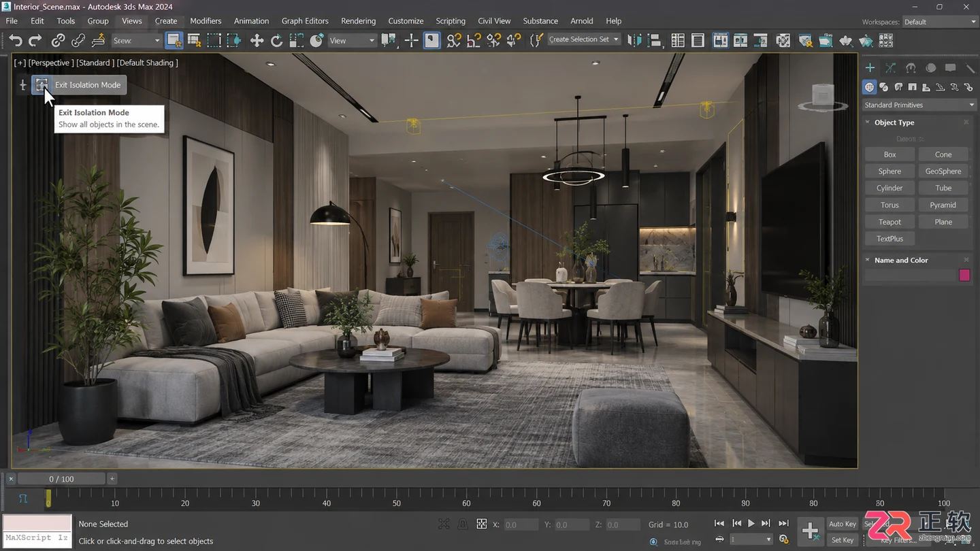980x551 pixels.
Task: Open the Standard Primitives dropdown
Action: click(x=919, y=105)
